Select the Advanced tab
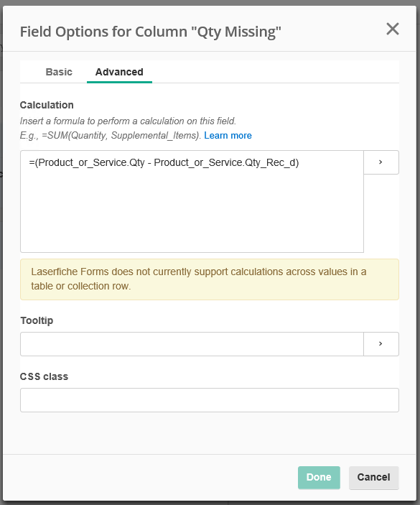Image resolution: width=420 pixels, height=505 pixels. pyautogui.click(x=119, y=72)
